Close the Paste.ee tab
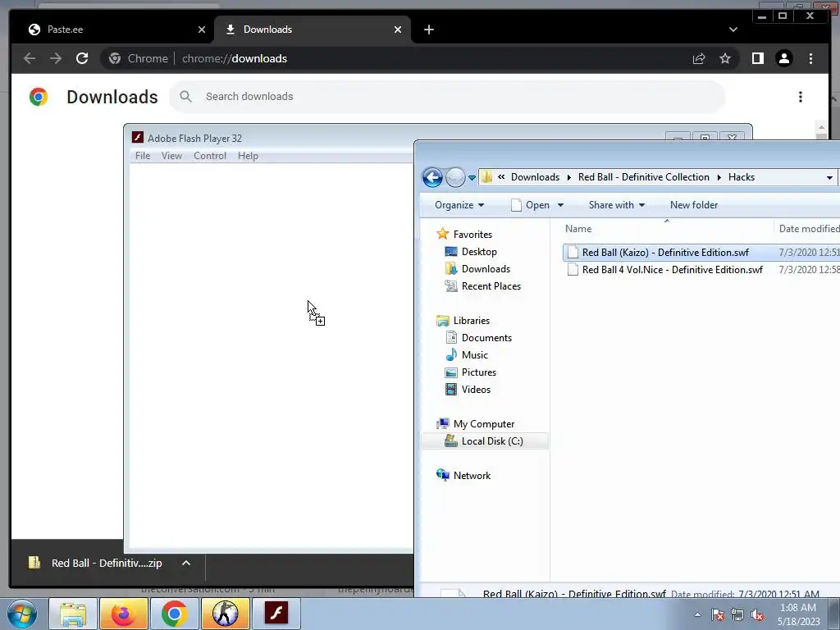840x630 pixels. coord(202,30)
